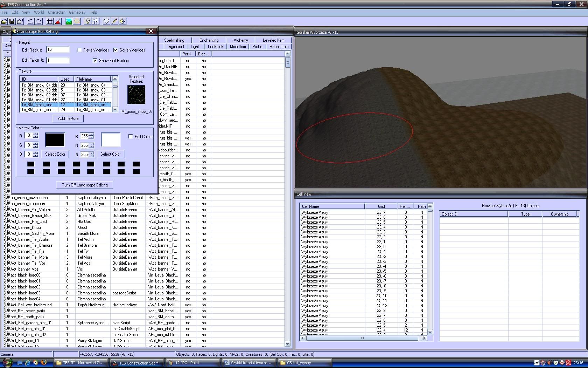This screenshot has height=368, width=588.
Task: Open the Script editor pencil icon
Action: point(114,21)
